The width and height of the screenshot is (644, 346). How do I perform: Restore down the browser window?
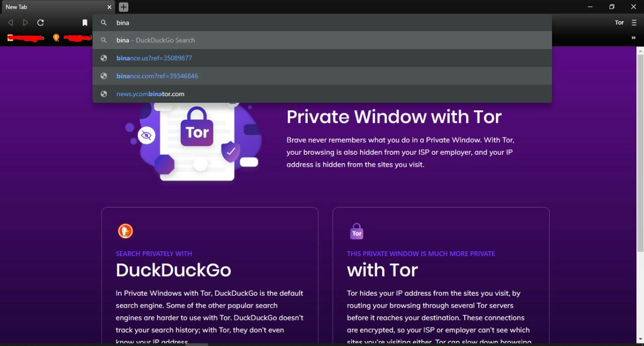[612, 7]
